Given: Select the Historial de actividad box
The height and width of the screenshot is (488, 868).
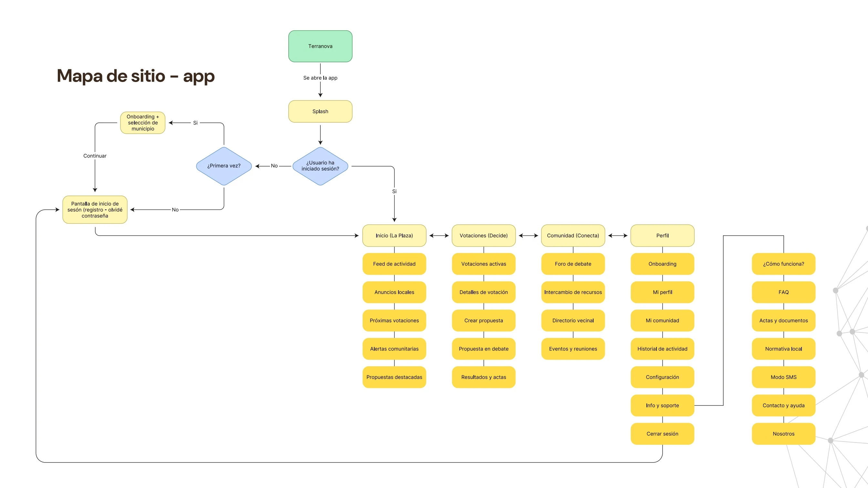Looking at the screenshot, I should 662,349.
